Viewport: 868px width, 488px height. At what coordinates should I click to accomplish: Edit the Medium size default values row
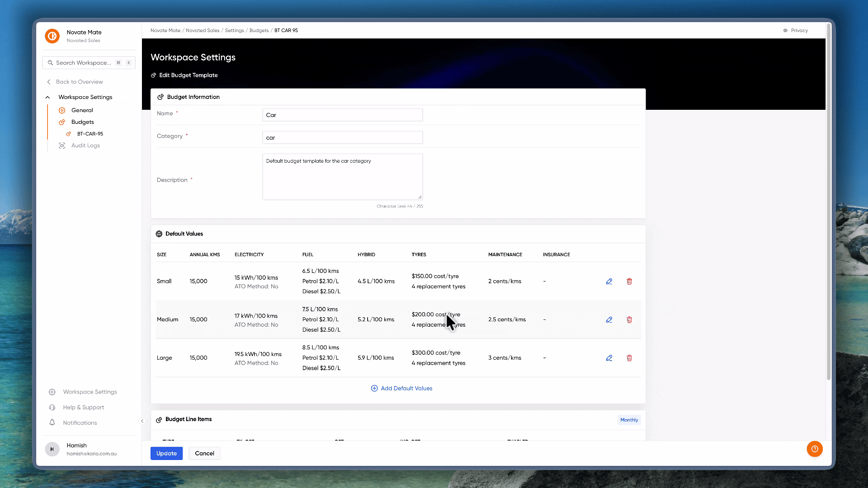pos(609,320)
